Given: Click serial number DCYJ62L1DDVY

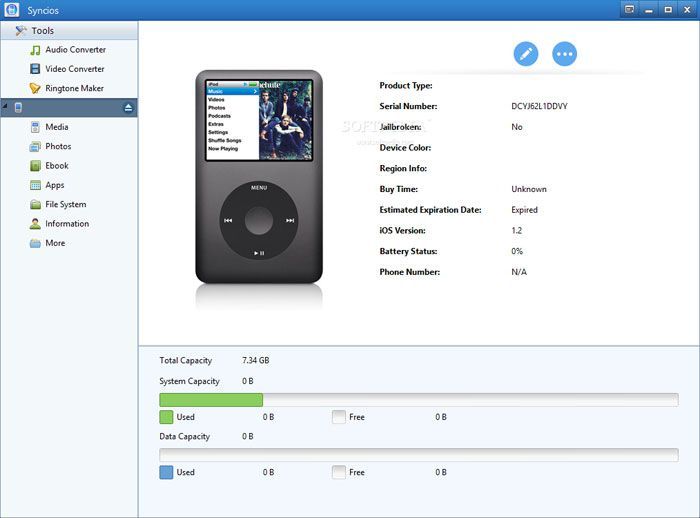Looking at the screenshot, I should coord(539,106).
